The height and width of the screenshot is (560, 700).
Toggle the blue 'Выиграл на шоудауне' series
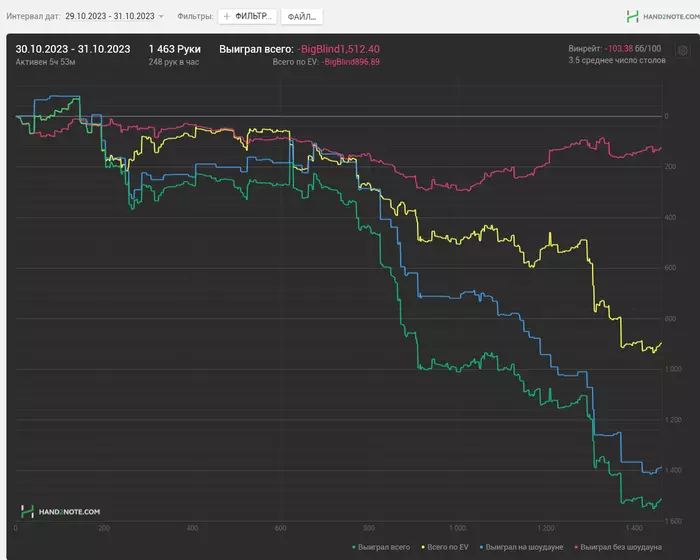[x=524, y=547]
